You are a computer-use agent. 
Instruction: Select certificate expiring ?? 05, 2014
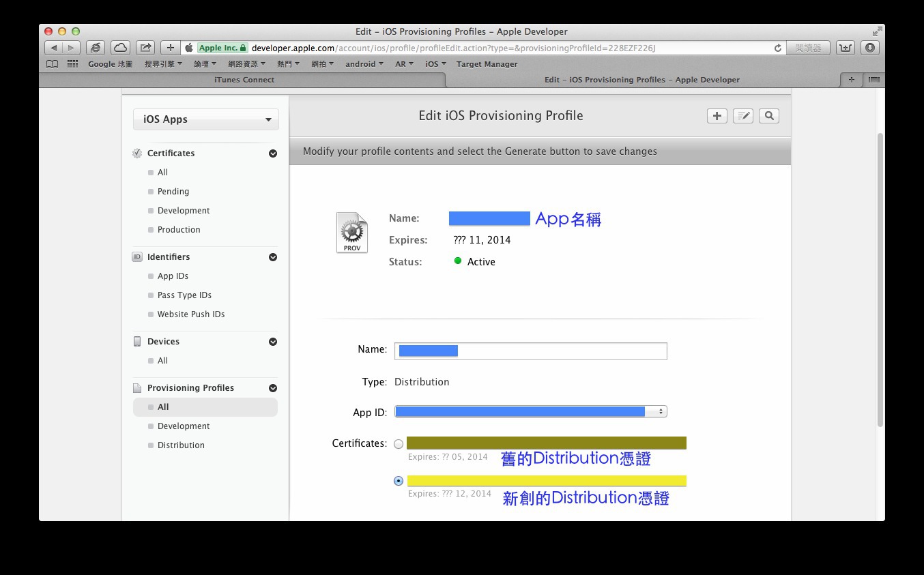click(x=399, y=444)
